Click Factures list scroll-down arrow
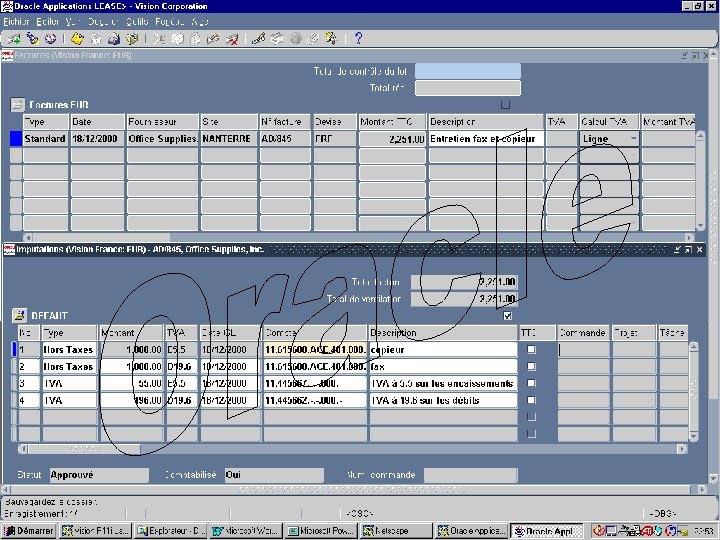Screen dimensions: 720x540 (700, 225)
